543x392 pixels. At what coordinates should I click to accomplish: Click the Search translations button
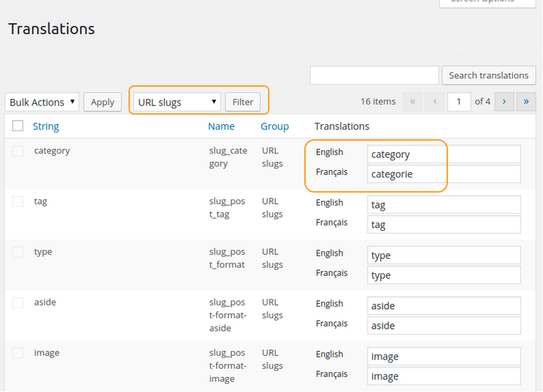pyautogui.click(x=488, y=75)
